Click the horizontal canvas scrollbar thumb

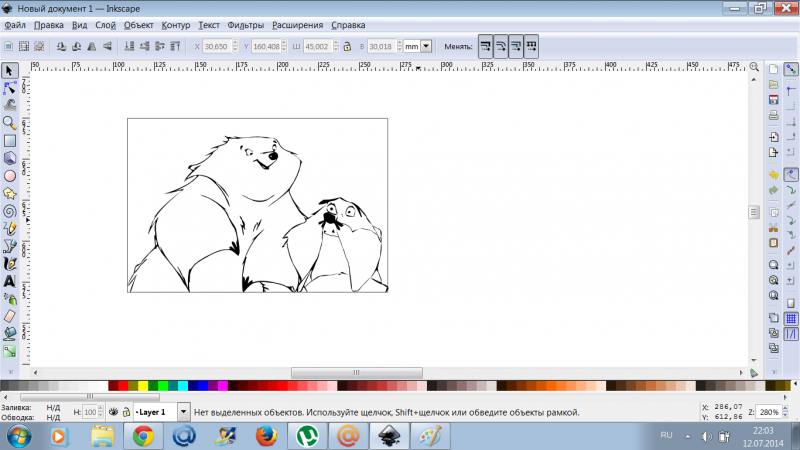coord(357,372)
